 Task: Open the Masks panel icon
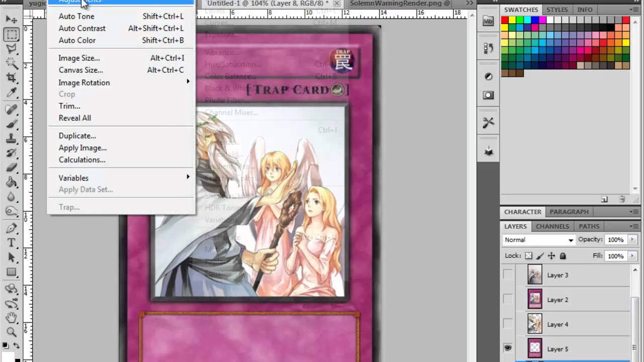[x=488, y=95]
